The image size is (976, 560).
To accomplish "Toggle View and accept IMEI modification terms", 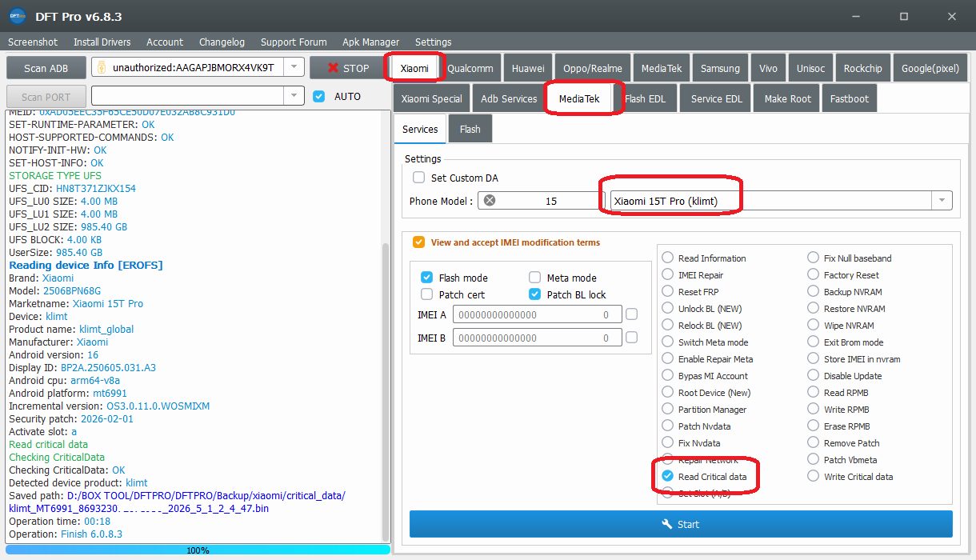I will tap(418, 242).
